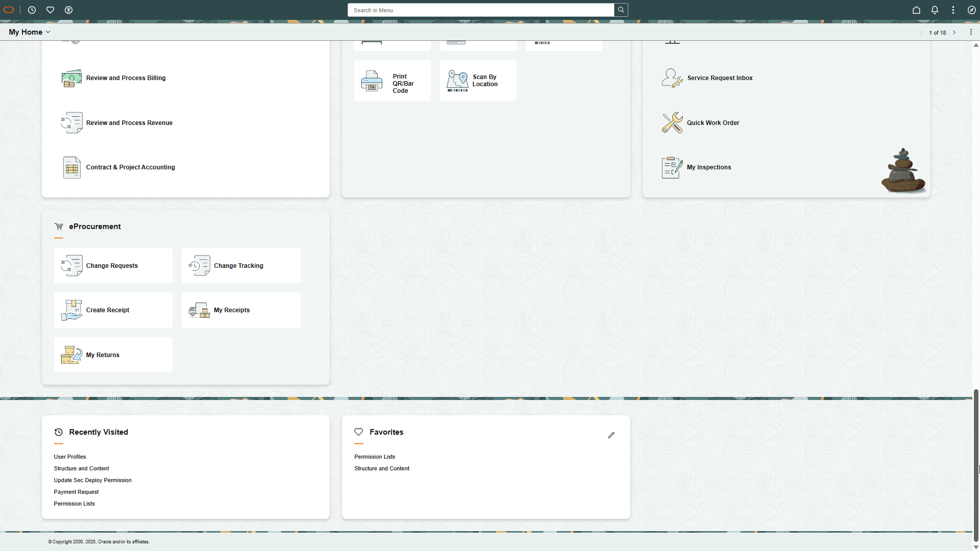Click inside the Search in Menu field

(x=480, y=10)
